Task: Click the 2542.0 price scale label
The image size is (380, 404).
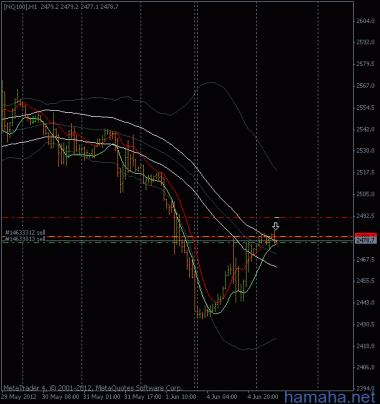Action: tap(365, 129)
